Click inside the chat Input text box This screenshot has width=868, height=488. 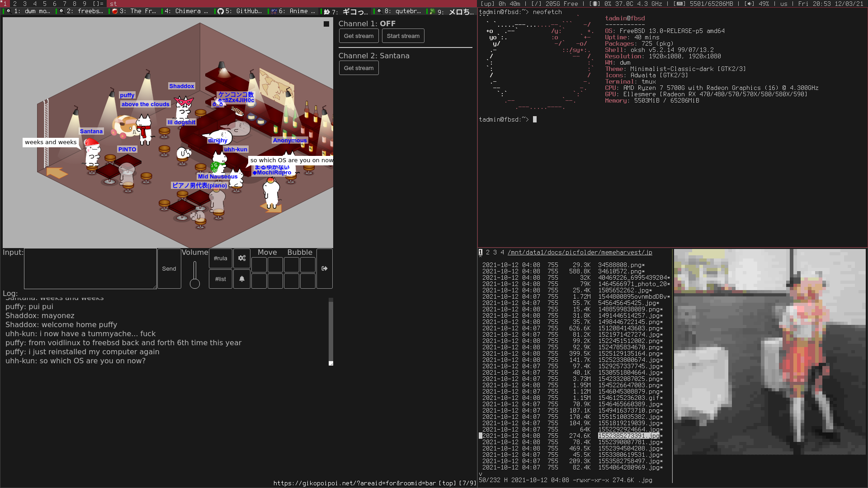point(90,268)
